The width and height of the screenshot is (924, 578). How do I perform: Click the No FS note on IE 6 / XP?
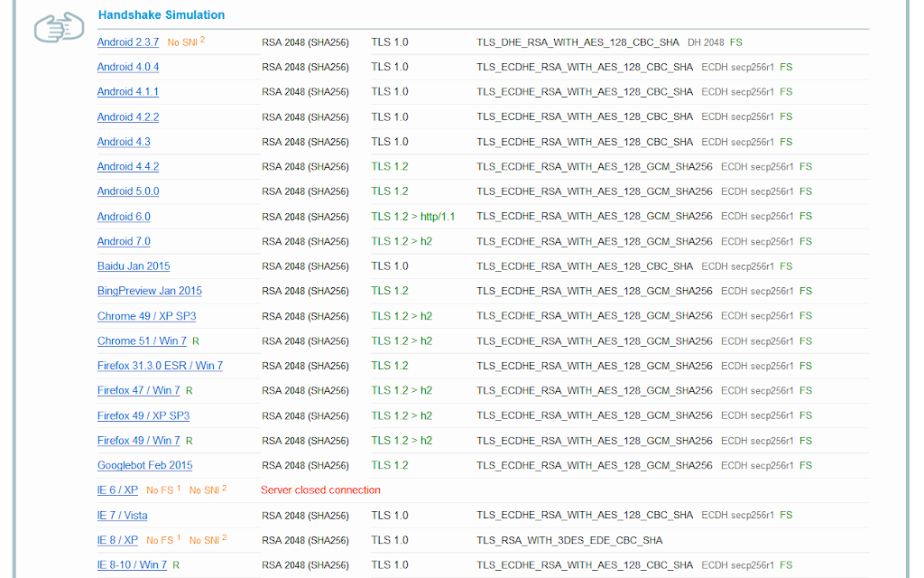click(x=163, y=490)
